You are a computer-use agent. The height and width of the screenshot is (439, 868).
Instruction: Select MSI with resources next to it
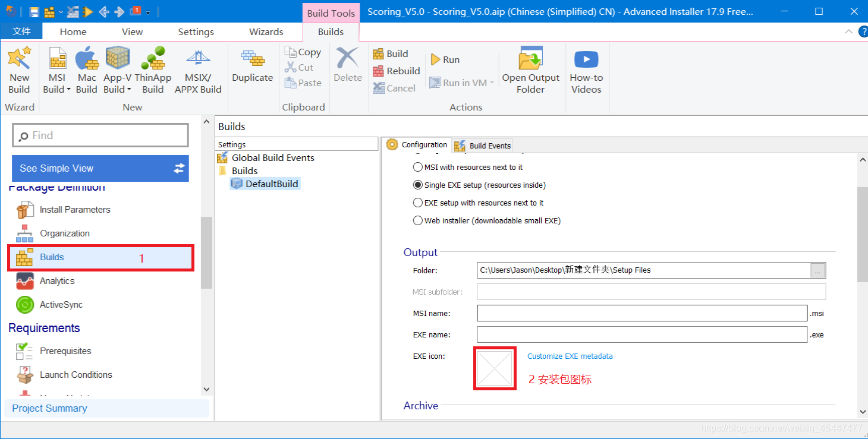(468, 168)
